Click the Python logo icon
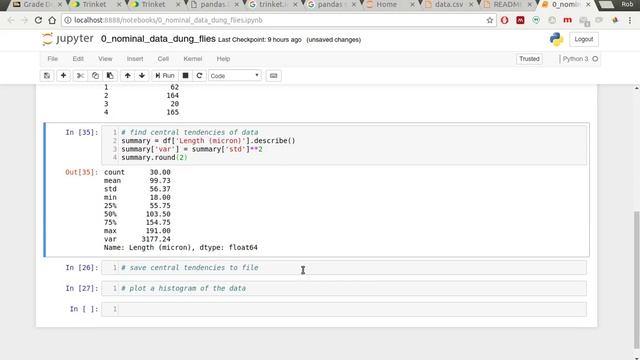 556,39
